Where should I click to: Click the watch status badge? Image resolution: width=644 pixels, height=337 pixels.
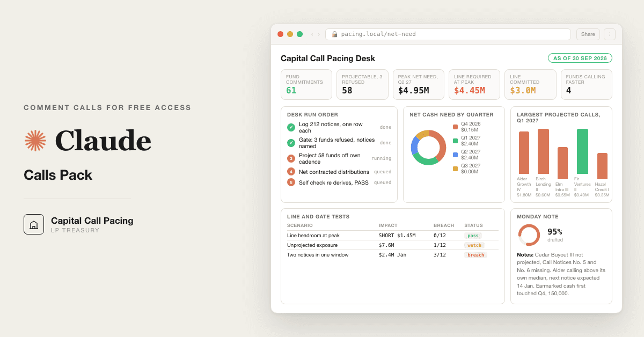474,245
